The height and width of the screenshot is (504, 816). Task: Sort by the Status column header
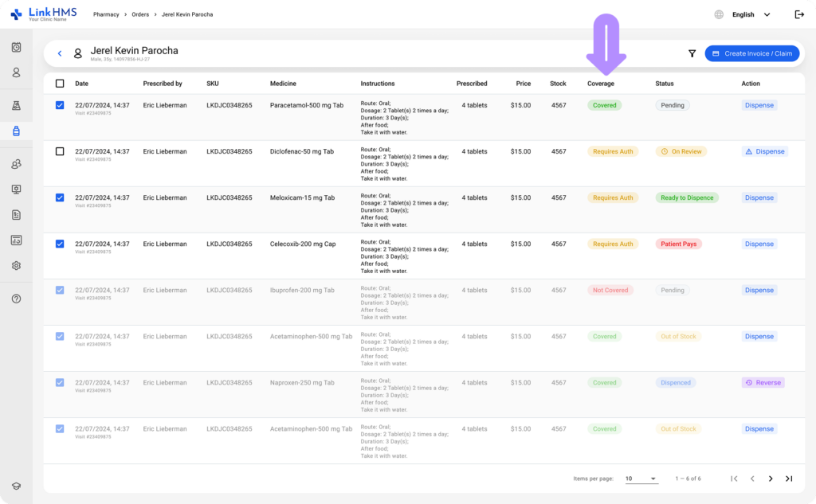click(665, 84)
